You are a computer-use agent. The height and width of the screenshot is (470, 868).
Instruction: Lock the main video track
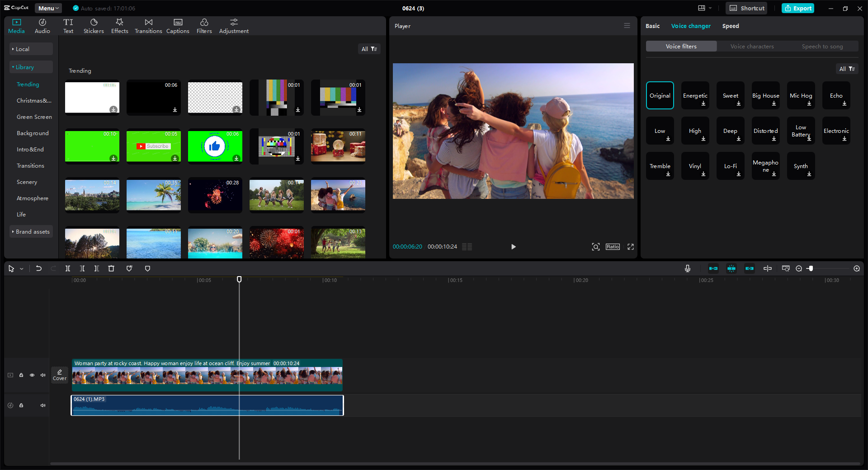point(21,375)
